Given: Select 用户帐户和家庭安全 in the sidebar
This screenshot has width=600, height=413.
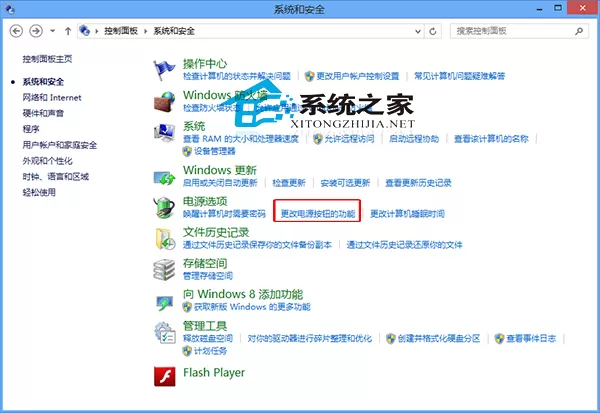Looking at the screenshot, I should pos(60,145).
